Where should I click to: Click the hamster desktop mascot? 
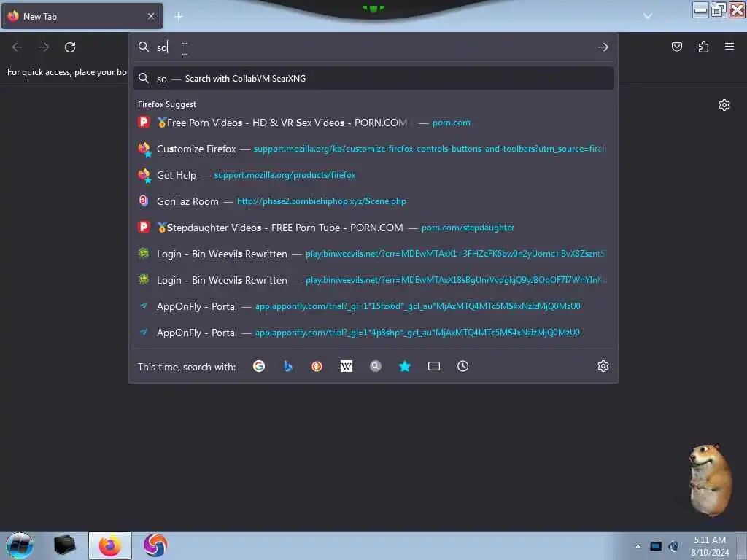pyautogui.click(x=711, y=480)
